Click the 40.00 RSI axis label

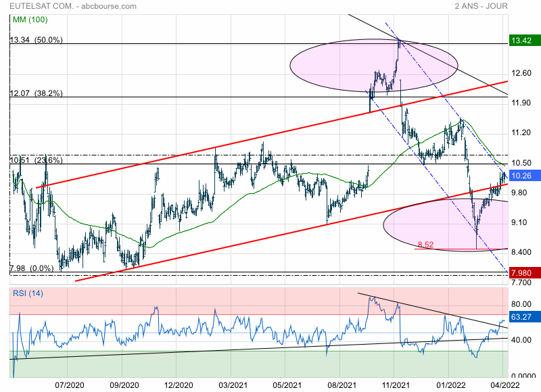[521, 340]
